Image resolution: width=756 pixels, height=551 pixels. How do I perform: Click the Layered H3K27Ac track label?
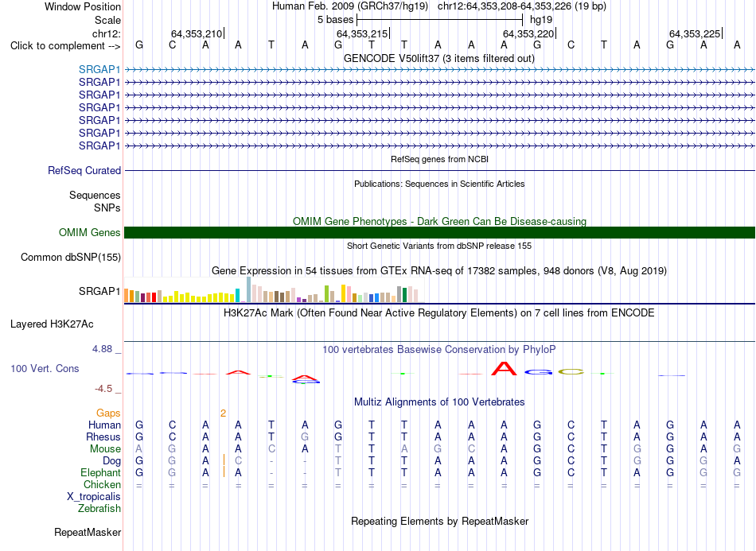pos(52,324)
